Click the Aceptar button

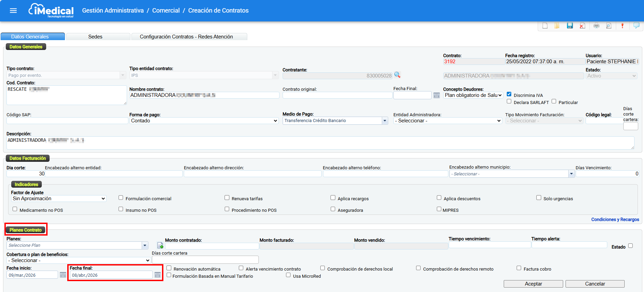pos(533,284)
